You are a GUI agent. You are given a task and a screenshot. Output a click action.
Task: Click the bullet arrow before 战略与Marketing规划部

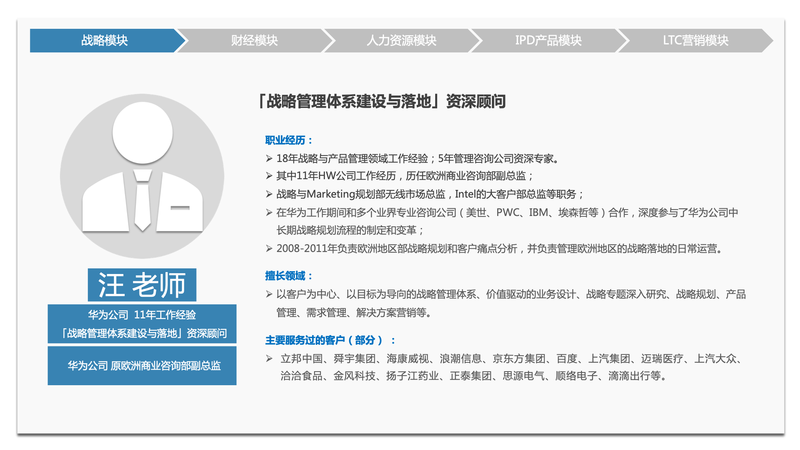[268, 194]
